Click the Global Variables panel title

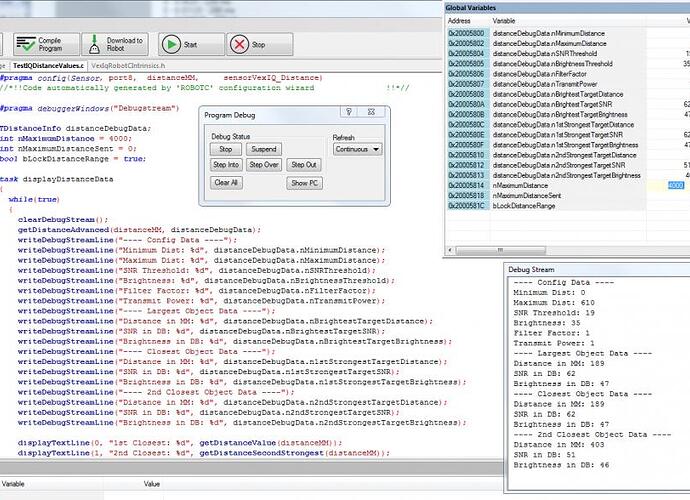click(470, 8)
